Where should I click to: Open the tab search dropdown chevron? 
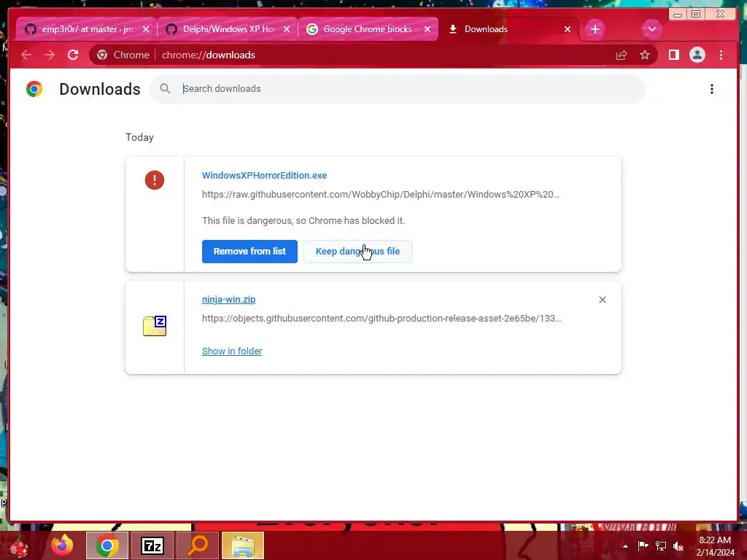pos(651,29)
